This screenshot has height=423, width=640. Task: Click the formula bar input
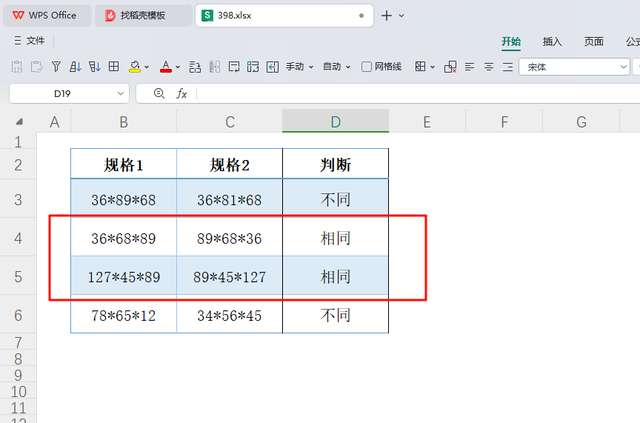point(418,94)
